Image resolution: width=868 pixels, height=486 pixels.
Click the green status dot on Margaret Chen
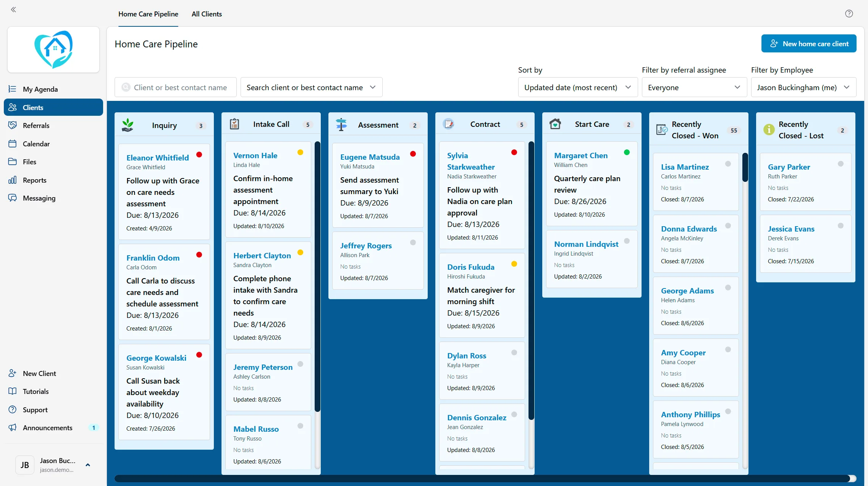(627, 152)
